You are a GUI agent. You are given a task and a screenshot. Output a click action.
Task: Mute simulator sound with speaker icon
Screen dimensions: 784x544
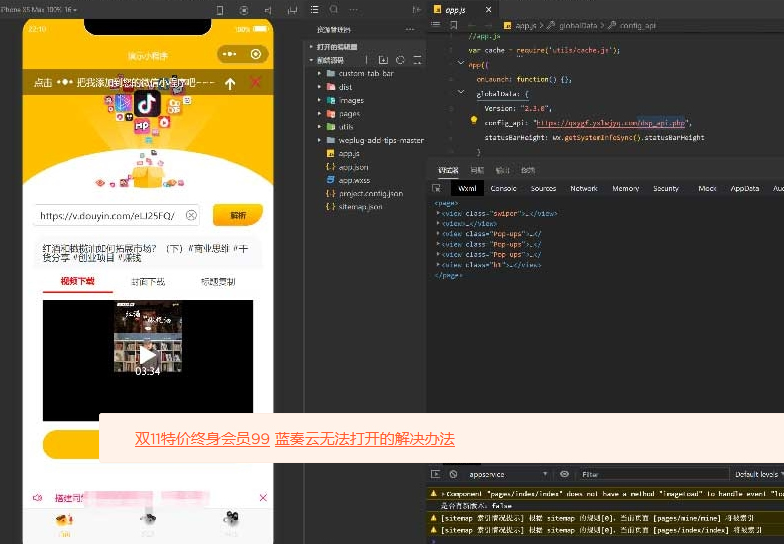(x=268, y=10)
